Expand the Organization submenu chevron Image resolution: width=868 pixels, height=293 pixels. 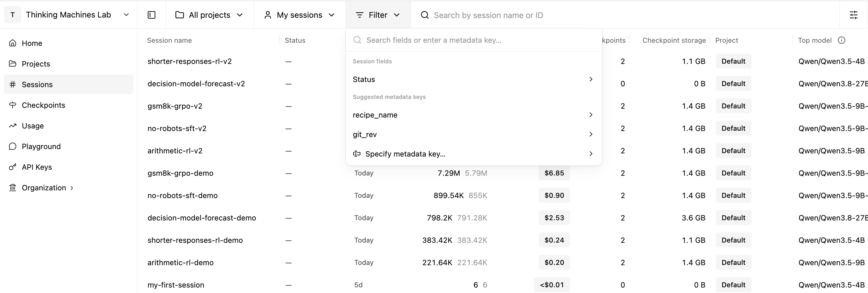tap(72, 188)
